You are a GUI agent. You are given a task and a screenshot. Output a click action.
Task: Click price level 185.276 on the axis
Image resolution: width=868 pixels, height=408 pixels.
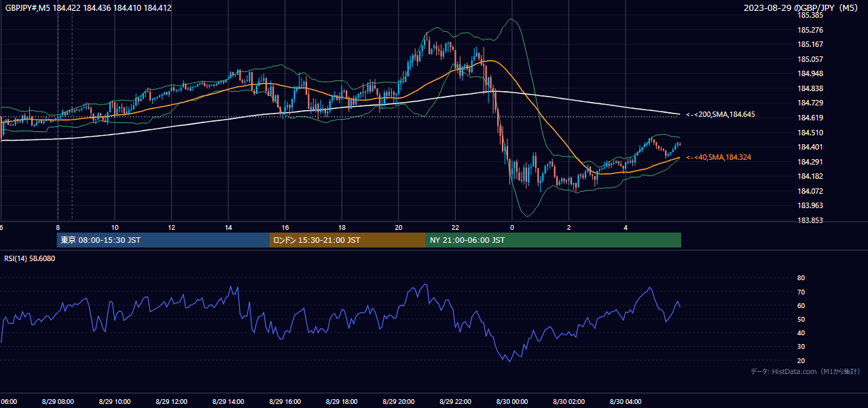coord(810,30)
